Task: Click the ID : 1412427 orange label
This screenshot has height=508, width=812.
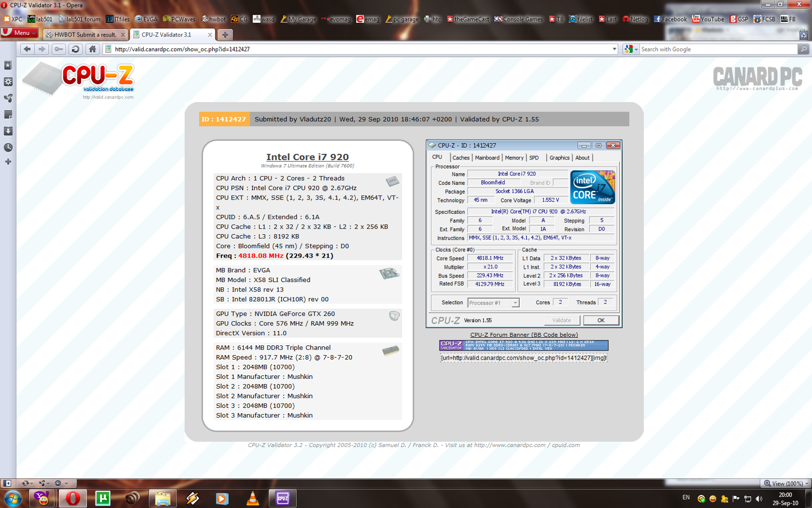Action: click(224, 119)
